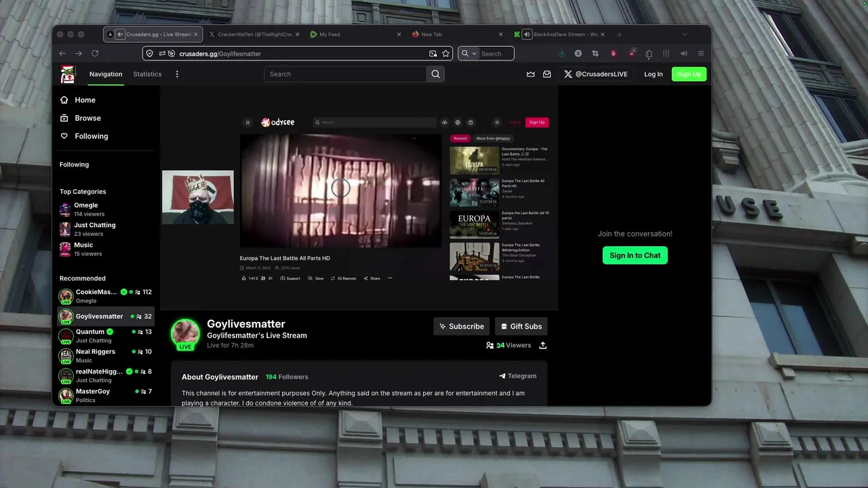Click the channel's LIVE avatar picture
Image resolution: width=868 pixels, height=488 pixels.
tap(185, 334)
